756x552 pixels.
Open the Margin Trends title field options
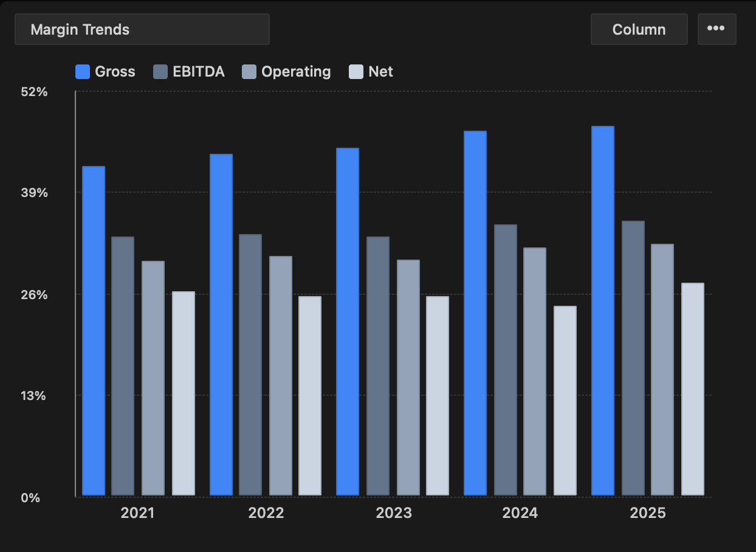pyautogui.click(x=142, y=29)
